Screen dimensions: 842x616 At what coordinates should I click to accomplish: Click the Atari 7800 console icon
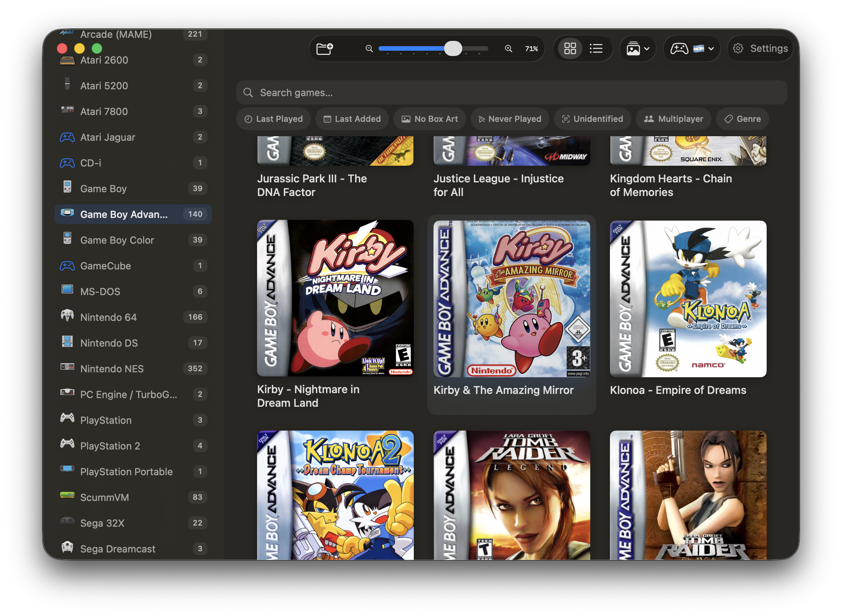[x=67, y=110]
